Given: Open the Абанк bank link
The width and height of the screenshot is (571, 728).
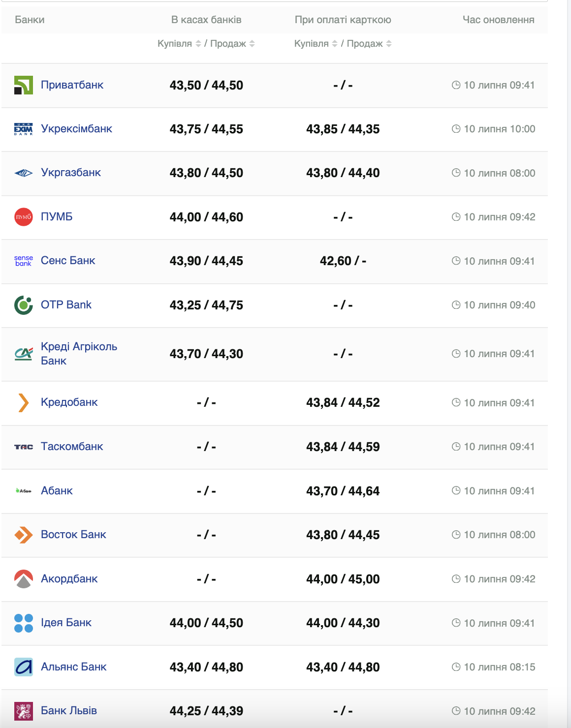Looking at the screenshot, I should [x=57, y=491].
